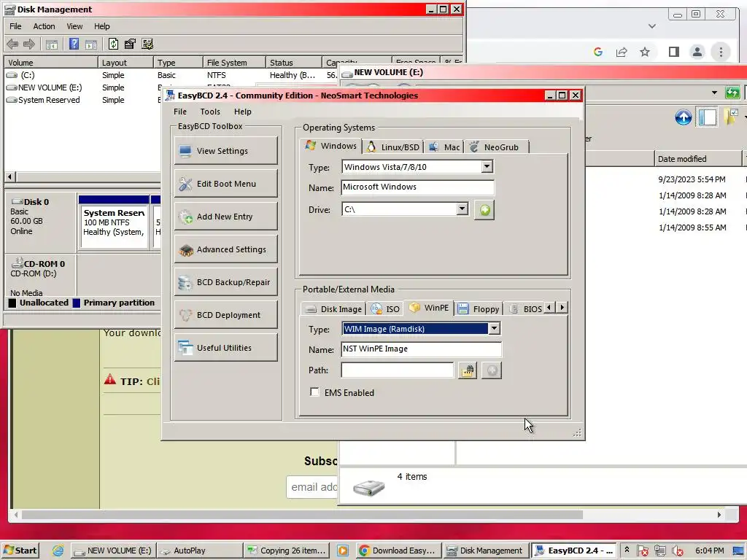
Task: Open EasyBCD Help menu
Action: point(242,112)
